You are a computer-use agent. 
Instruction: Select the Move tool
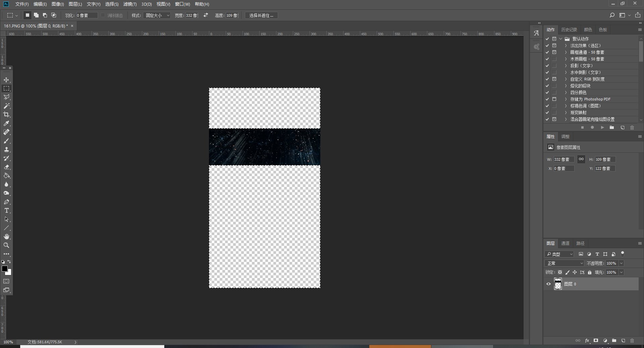click(x=6, y=80)
